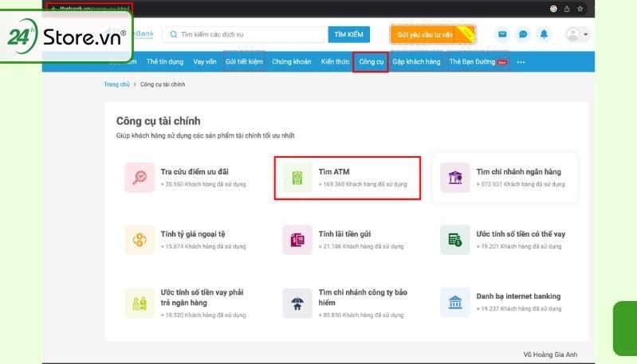Open the Ước tính số tiền có thể vay icon
Image resolution: width=637 pixels, height=364 pixels.
(x=455, y=240)
